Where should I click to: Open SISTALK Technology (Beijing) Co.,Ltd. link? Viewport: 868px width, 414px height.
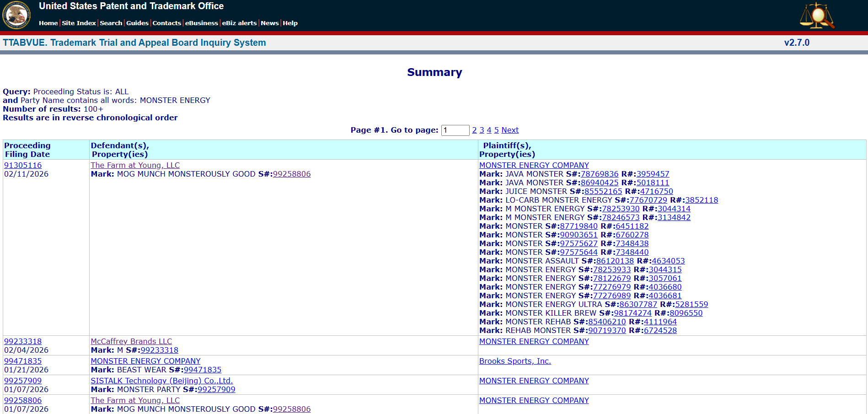162,381
